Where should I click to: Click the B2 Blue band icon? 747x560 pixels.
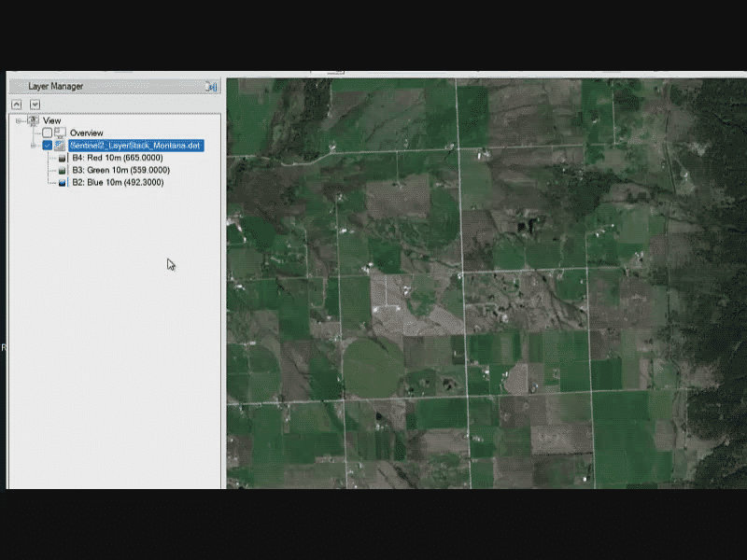[x=63, y=183]
